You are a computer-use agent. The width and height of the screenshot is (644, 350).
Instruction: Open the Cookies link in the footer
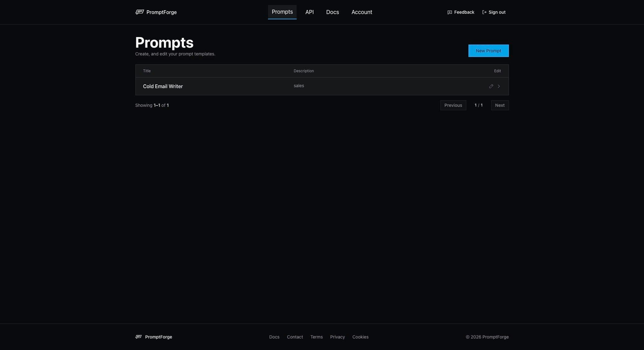tap(360, 337)
